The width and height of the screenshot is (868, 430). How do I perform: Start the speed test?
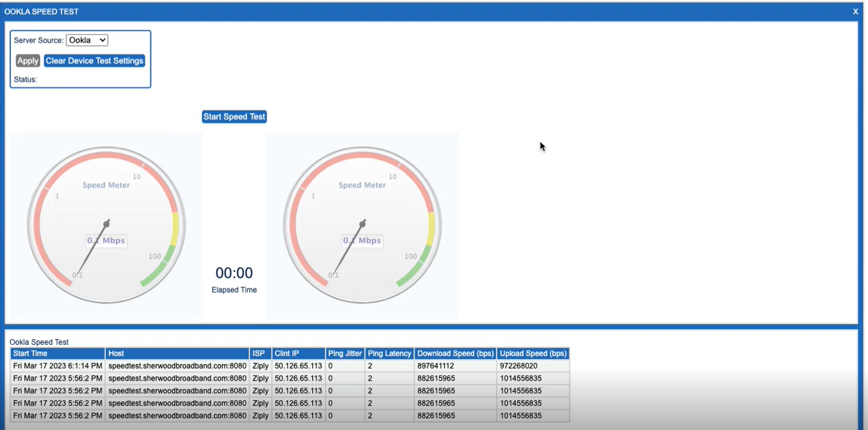pos(234,117)
